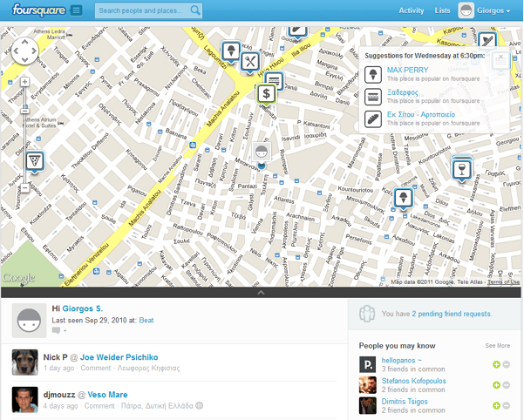Image resolution: width=524 pixels, height=420 pixels.
Task: Open the menu icon beside foursquare logo
Action: click(76, 10)
